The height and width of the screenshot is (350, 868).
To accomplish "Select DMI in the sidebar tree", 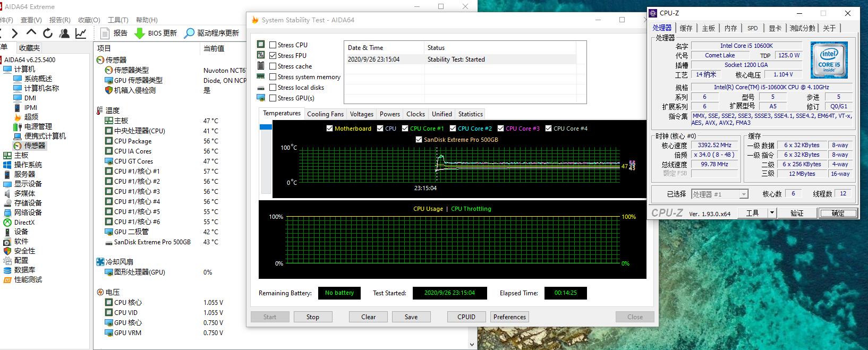I will (30, 98).
